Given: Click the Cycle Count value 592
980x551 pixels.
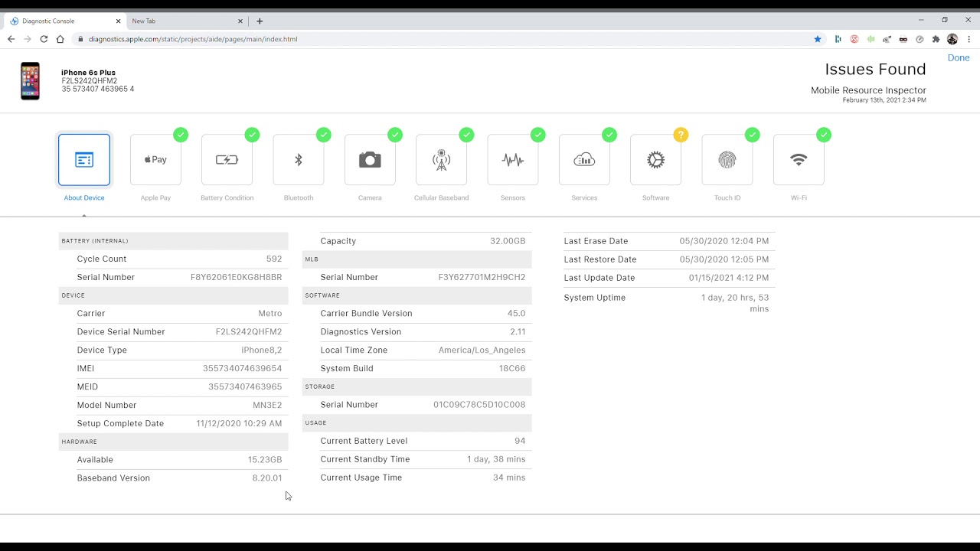Looking at the screenshot, I should [x=274, y=259].
